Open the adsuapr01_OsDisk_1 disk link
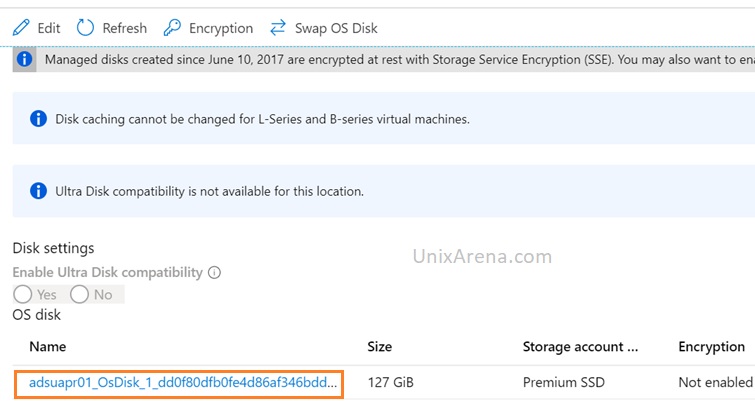This screenshot has width=755, height=409. pyautogui.click(x=183, y=383)
